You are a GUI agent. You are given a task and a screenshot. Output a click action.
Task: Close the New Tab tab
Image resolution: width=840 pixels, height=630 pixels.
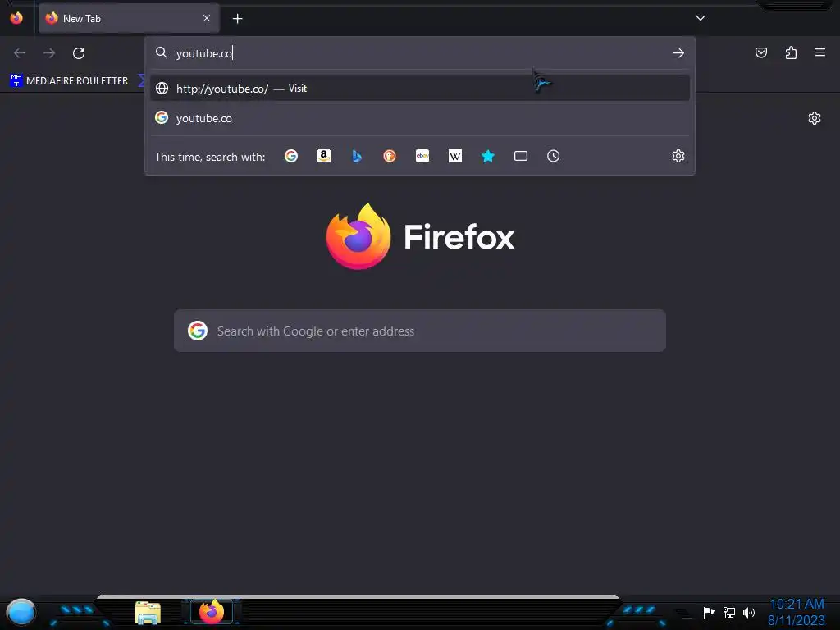pos(207,18)
